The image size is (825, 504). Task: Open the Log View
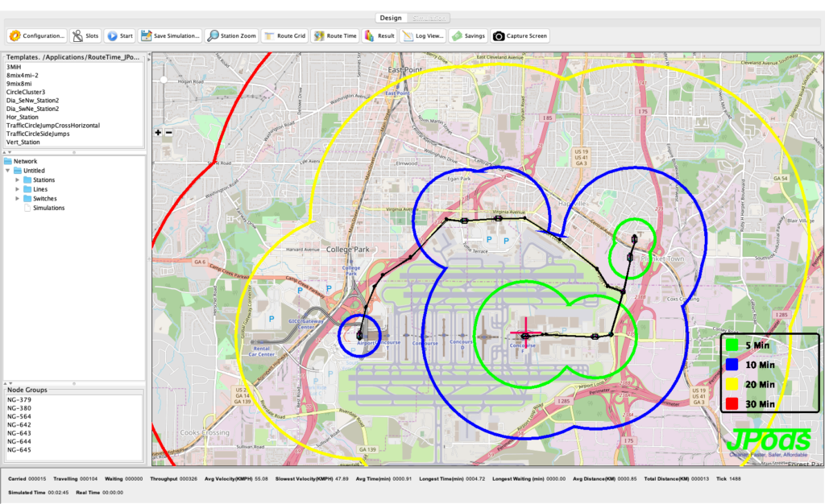click(424, 35)
